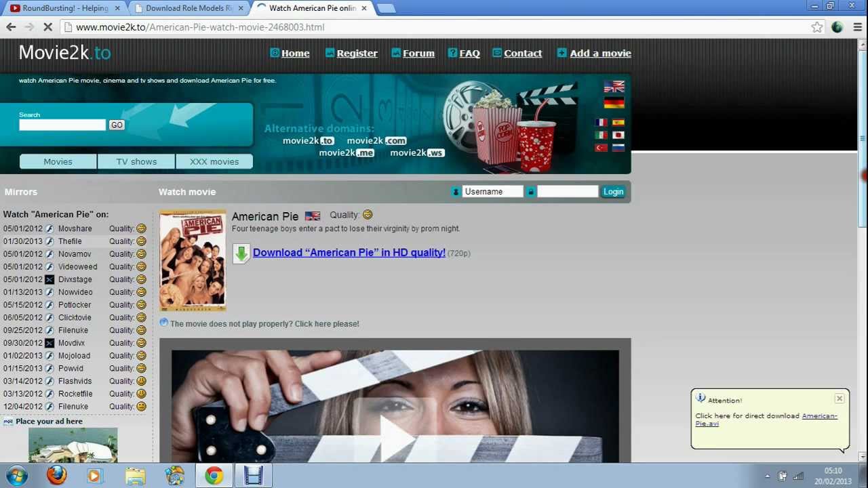Screen dimensions: 868x488
Task: Open the Windows Start menu
Action: pyautogui.click(x=16, y=475)
